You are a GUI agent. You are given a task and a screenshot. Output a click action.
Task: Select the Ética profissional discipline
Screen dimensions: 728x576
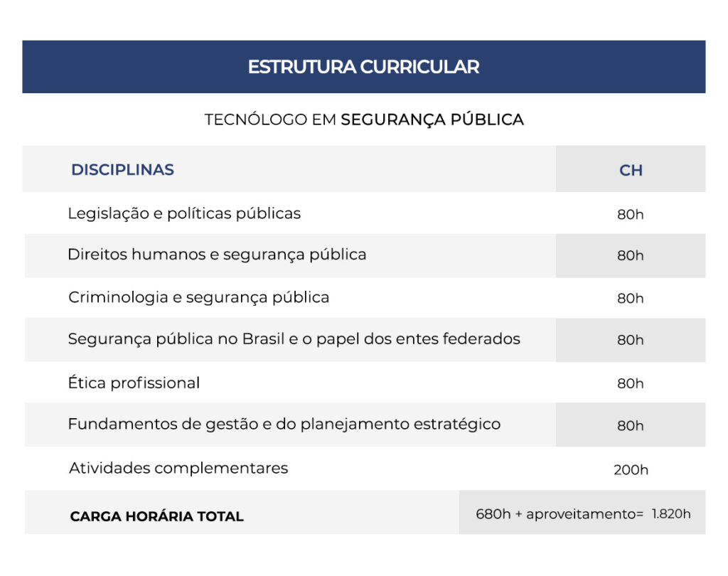[x=134, y=383]
